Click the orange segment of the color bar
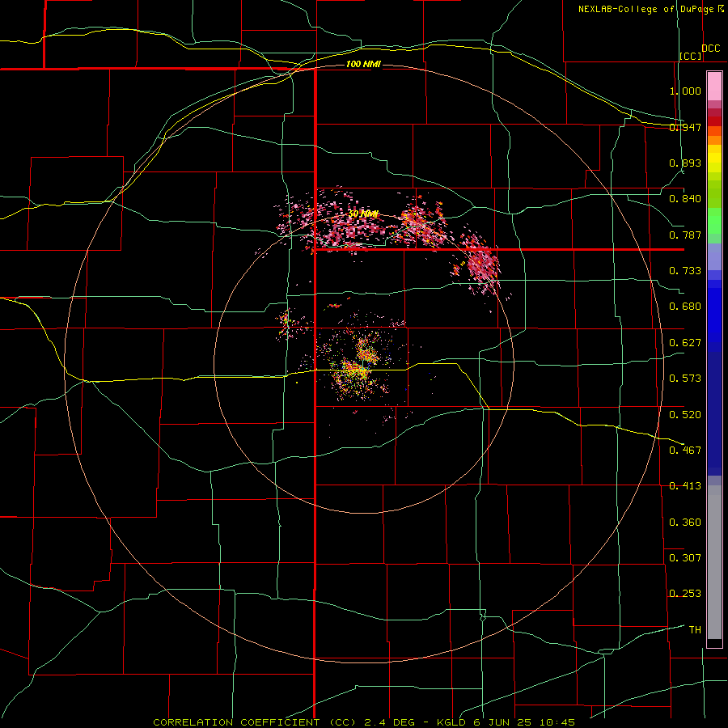 click(714, 136)
